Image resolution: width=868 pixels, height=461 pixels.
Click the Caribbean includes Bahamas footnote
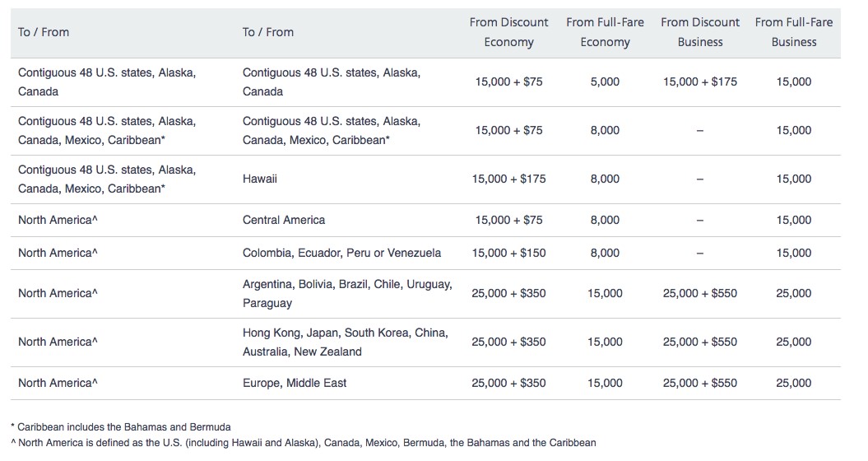pos(121,427)
